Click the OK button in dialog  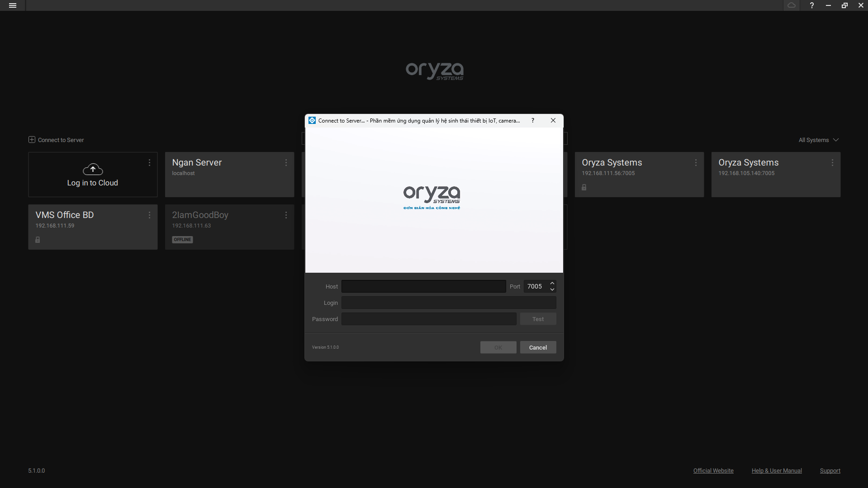pyautogui.click(x=498, y=347)
